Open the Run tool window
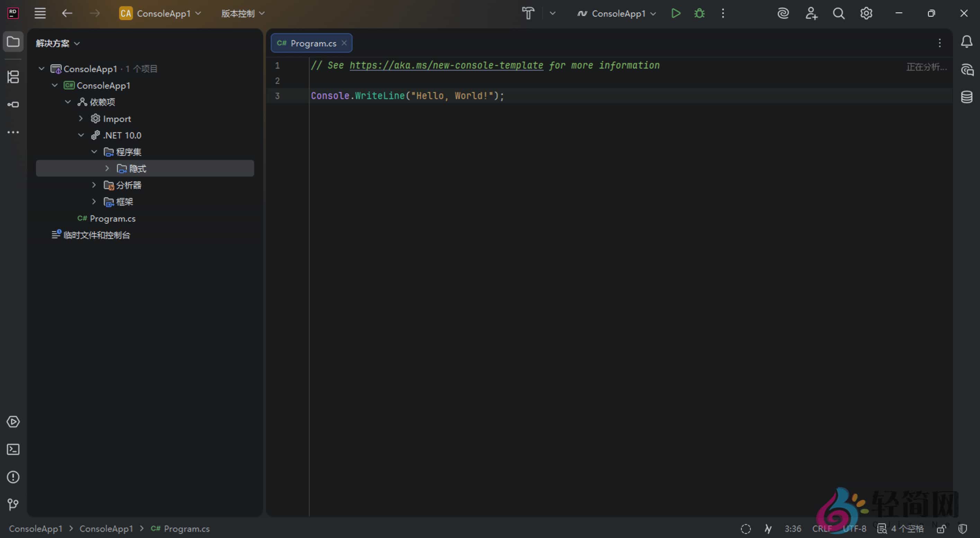The image size is (980, 538). [x=13, y=422]
